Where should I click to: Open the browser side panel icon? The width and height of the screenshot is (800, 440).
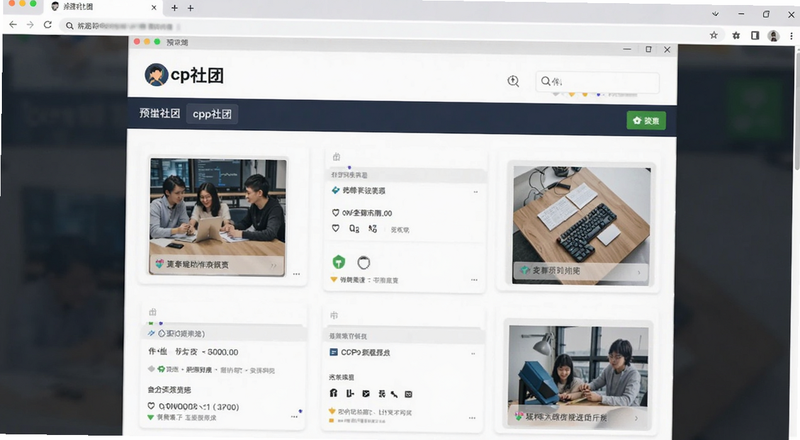pyautogui.click(x=755, y=35)
